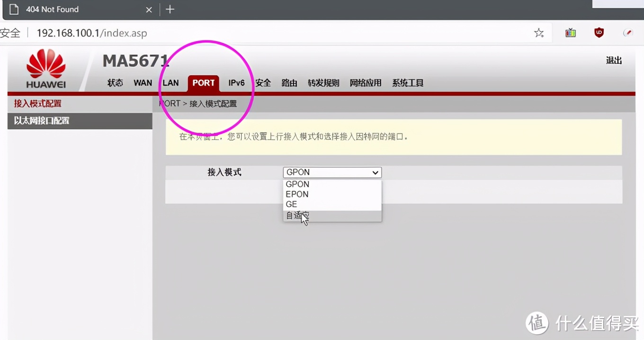This screenshot has height=340, width=644.
Task: Click the 接入模式 field label
Action: pos(224,172)
